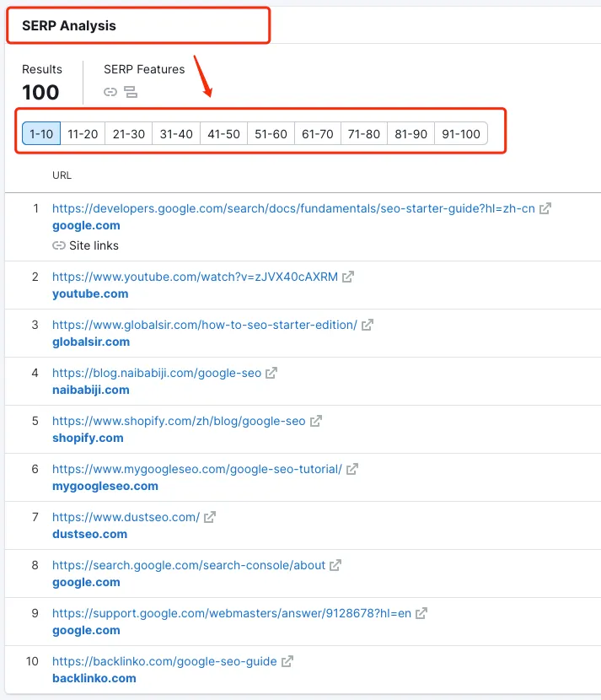Show results 41-50
This screenshot has width=601, height=700.
pos(223,133)
